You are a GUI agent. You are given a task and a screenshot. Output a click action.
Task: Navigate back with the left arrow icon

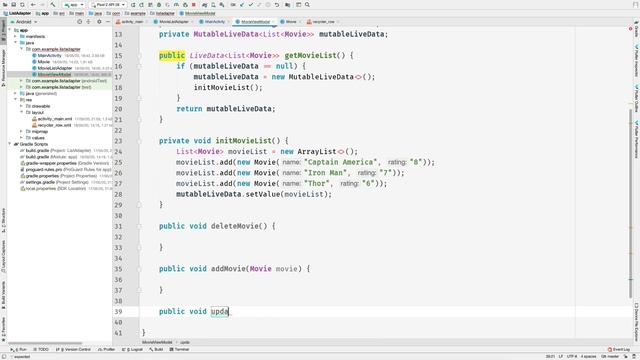[33, 5]
